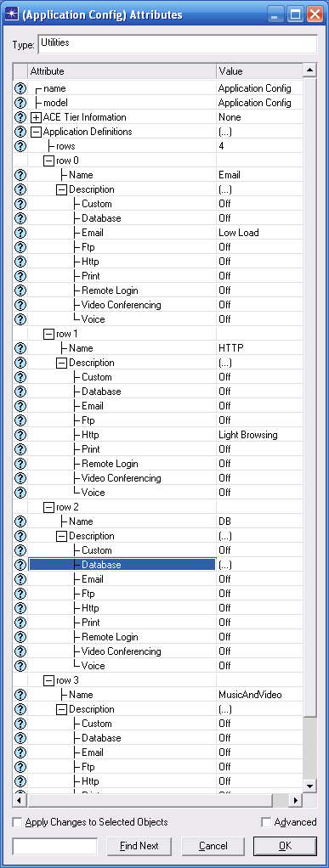Image resolution: width=329 pixels, height=868 pixels.
Task: Click help icon beside row 0 Email
Action: tap(20, 233)
